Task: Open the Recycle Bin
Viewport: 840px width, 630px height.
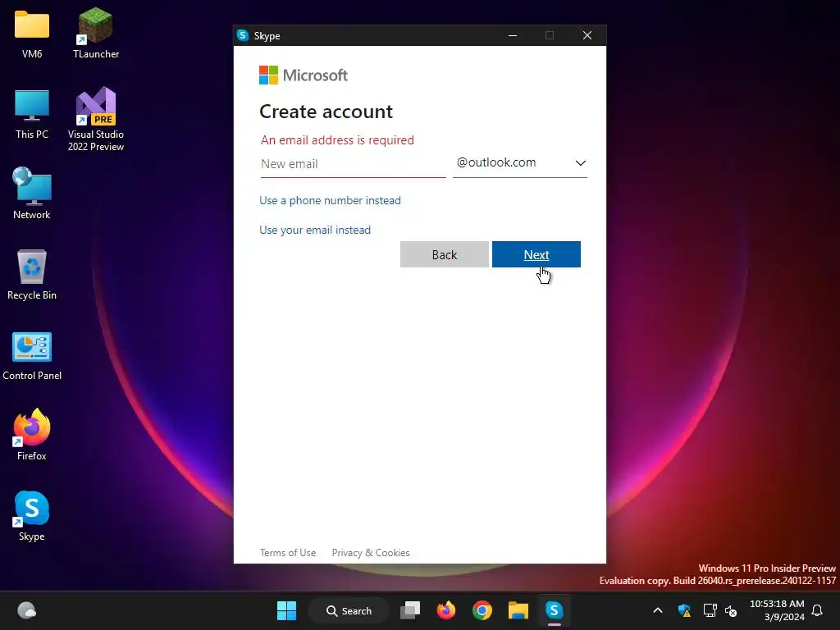Action: click(32, 275)
